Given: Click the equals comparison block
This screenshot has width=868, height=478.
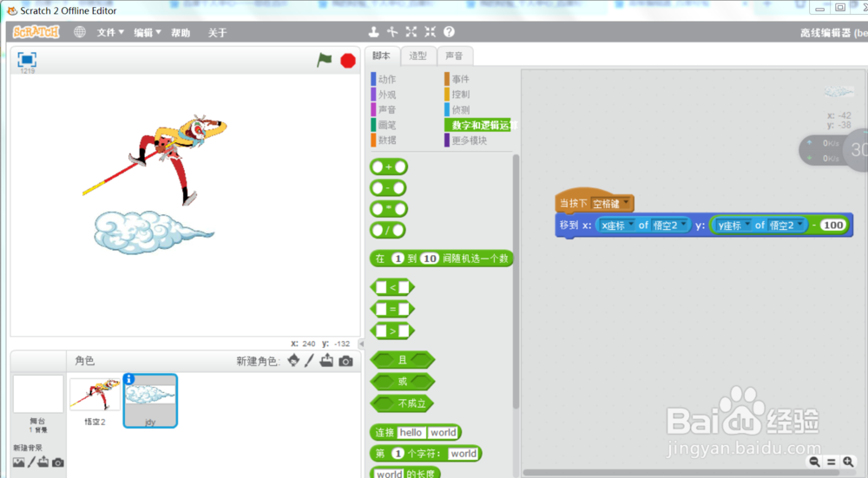Looking at the screenshot, I should [392, 309].
